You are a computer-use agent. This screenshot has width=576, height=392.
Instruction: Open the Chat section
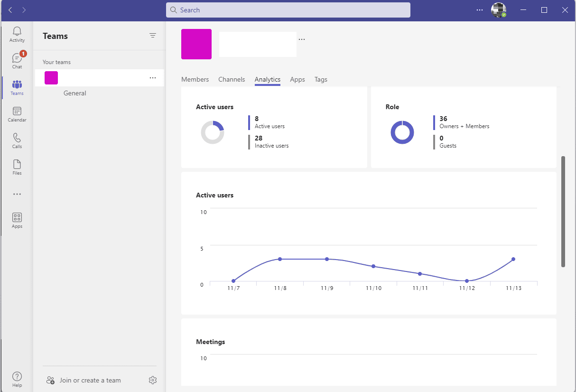[x=17, y=59]
